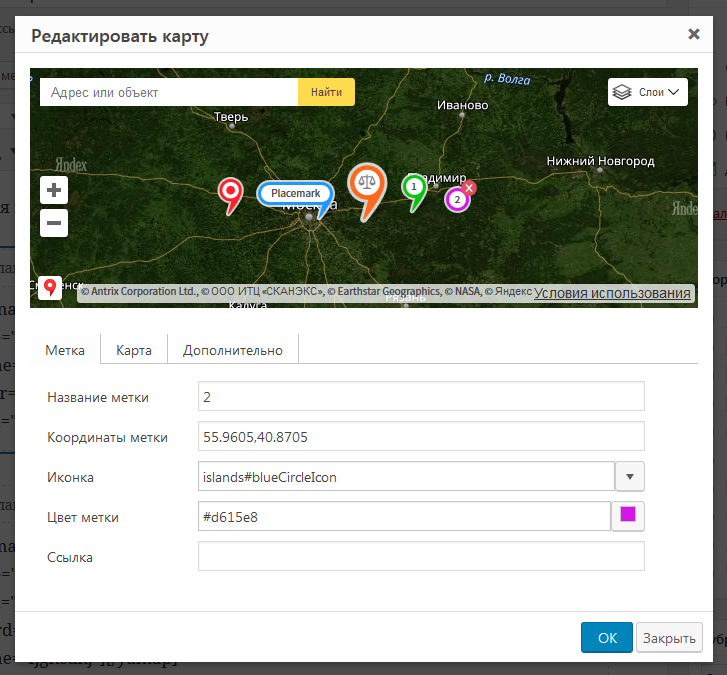
Task: Click the Найти search button
Action: click(x=326, y=92)
